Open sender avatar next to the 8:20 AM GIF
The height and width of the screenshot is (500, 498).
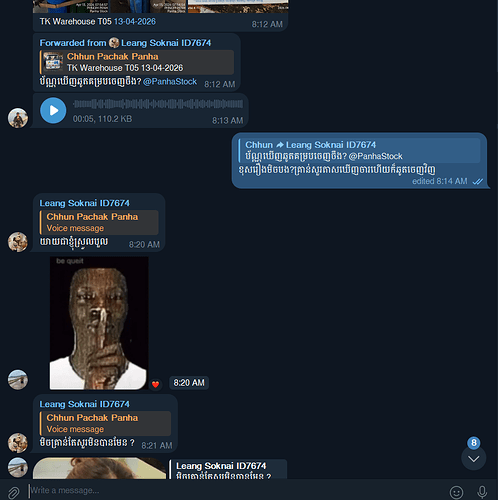18,379
